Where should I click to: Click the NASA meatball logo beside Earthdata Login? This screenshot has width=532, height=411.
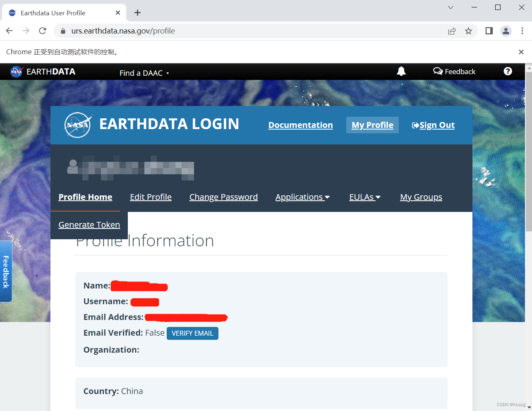(x=78, y=125)
